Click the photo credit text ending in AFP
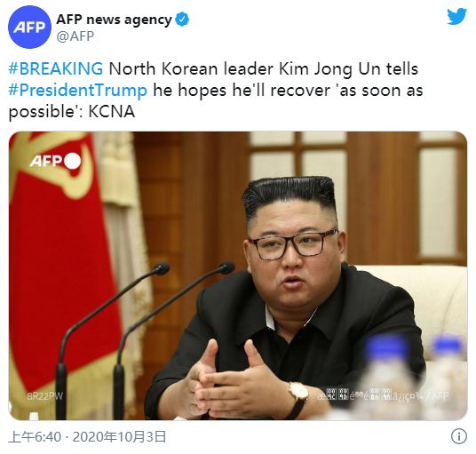Viewport: 476px width, 454px height. (383, 394)
